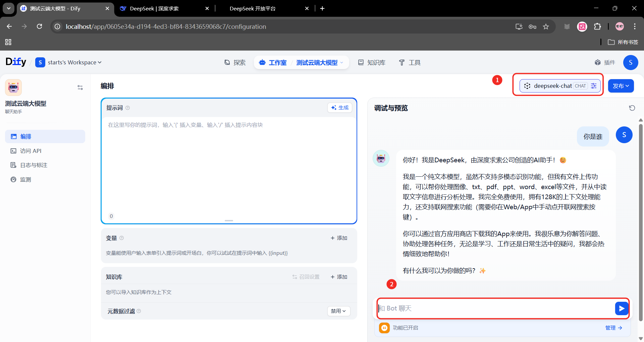Viewport: 644px width, 342px height.
Task: Go to 探索 explore section
Action: (235, 62)
